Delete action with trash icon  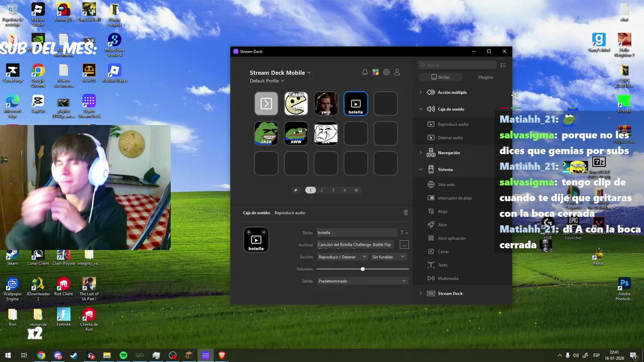pyautogui.click(x=406, y=213)
